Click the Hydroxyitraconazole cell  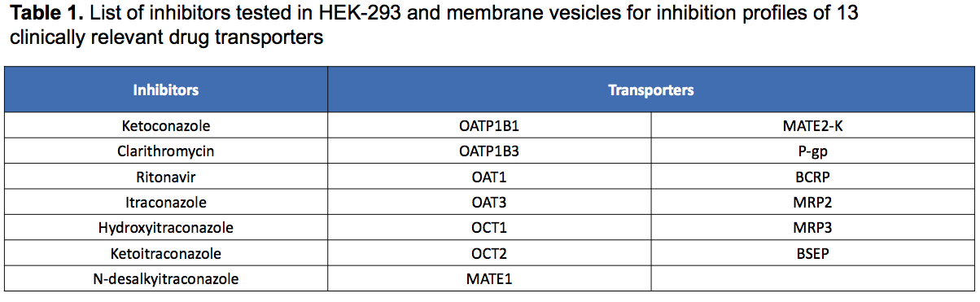pos(166,227)
